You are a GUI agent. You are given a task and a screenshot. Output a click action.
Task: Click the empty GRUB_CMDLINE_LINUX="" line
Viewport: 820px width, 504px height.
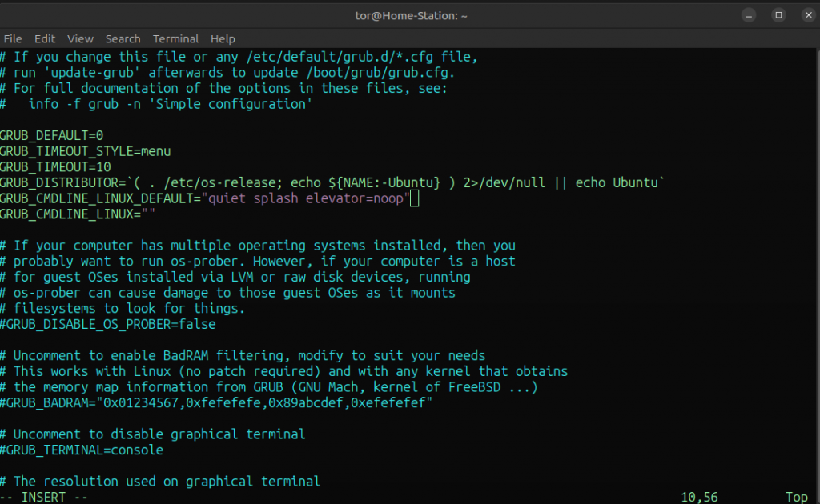[x=77, y=214]
